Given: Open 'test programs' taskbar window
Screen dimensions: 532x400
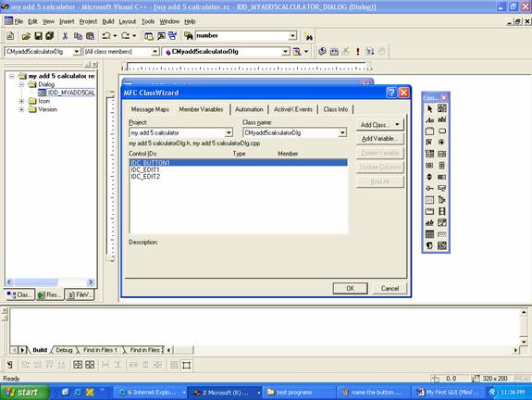Looking at the screenshot, I should [x=299, y=393].
